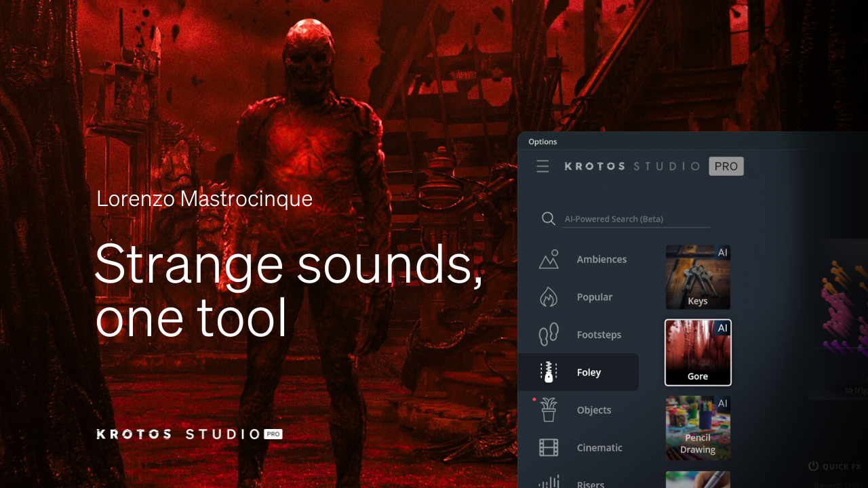Viewport: 868px width, 488px height.
Task: Open the Gore preset thumbnail
Action: coord(698,352)
